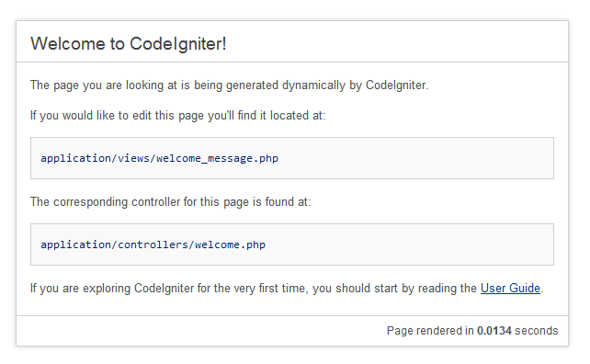Screen dimensions: 590x364
Task: Click the 'Page rendered in 0.0134 seconds' footer text
Action: (472, 331)
